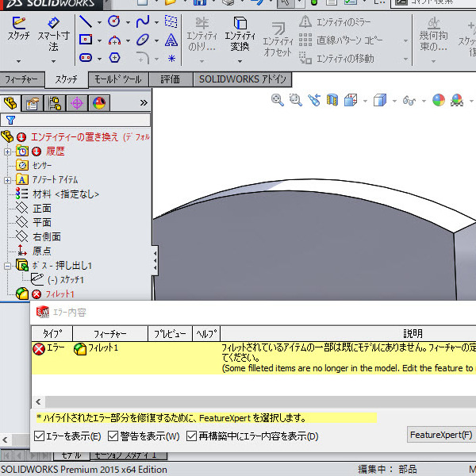
Task: Click the Section View icon
Action: [332, 100]
